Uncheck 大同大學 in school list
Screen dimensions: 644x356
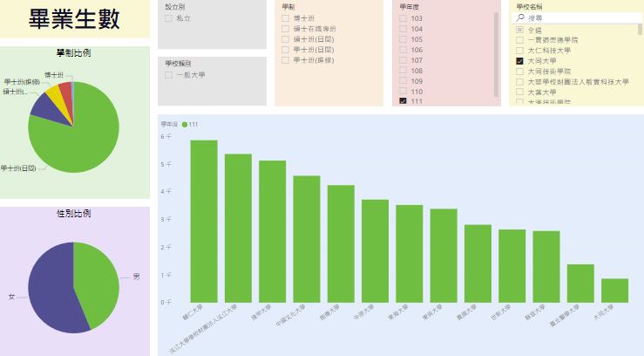tap(519, 61)
